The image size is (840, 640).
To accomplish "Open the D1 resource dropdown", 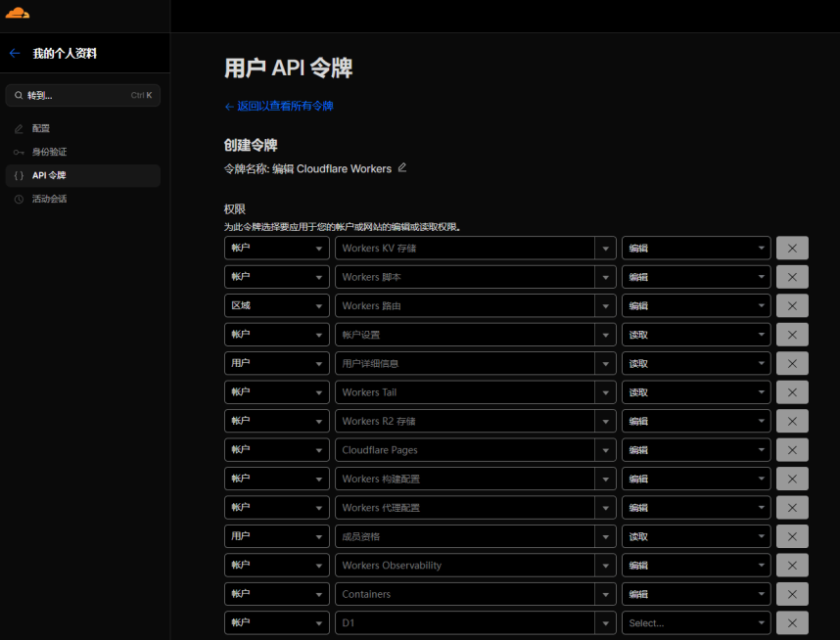I will pyautogui.click(x=475, y=622).
